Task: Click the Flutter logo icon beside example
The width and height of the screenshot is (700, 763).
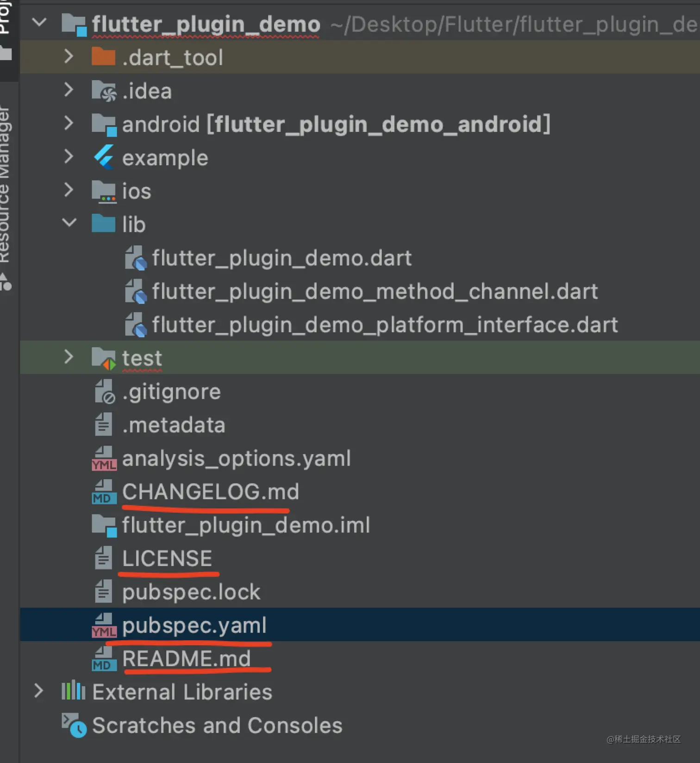Action: click(104, 158)
